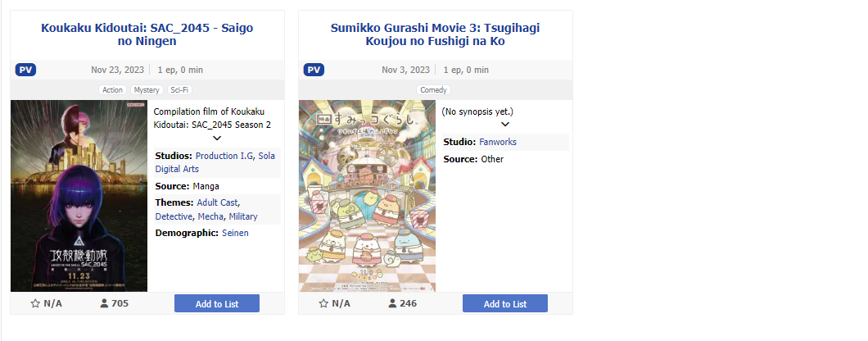Add Sumikko Gurashi Movie 3 to list
Viewport: 868px width, 341px height.
(505, 303)
